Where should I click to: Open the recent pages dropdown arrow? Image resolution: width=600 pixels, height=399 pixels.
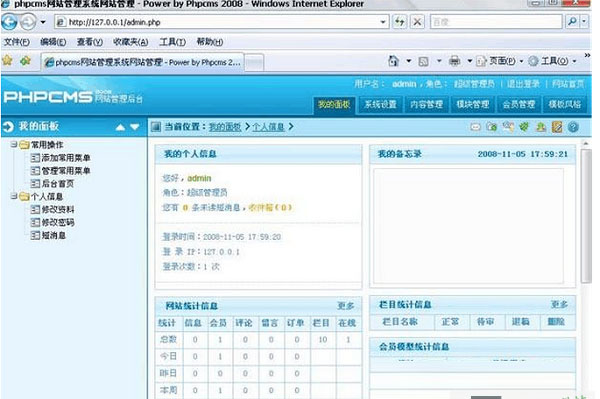[x=43, y=22]
